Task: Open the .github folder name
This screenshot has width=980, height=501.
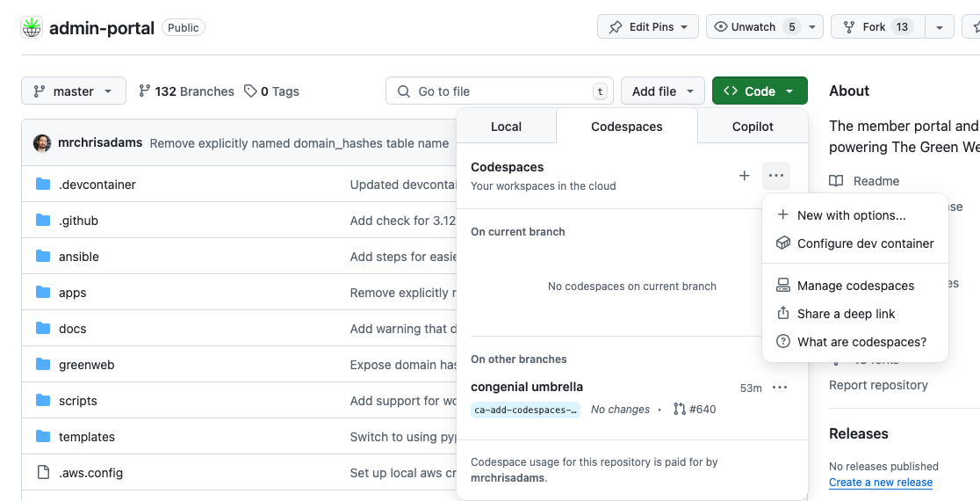Action: (x=78, y=221)
